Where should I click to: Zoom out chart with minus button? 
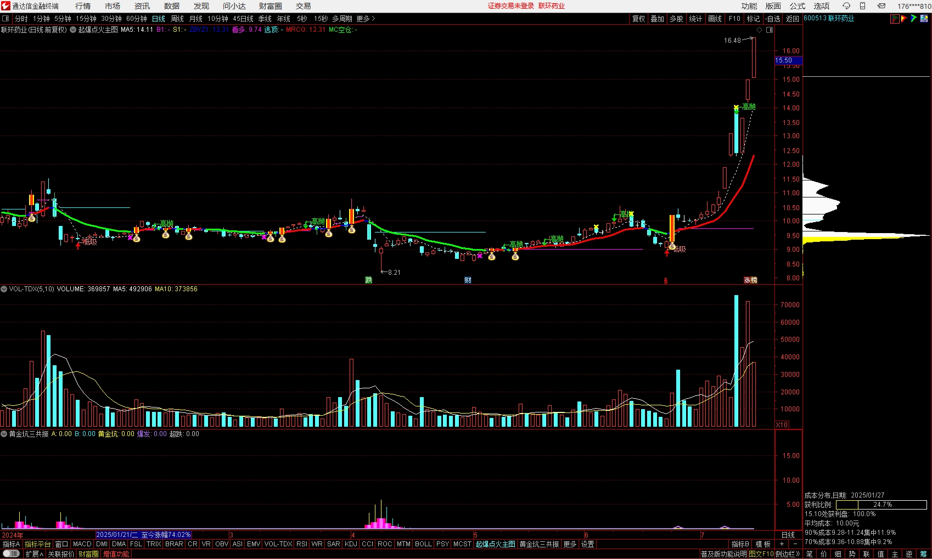tap(795, 544)
